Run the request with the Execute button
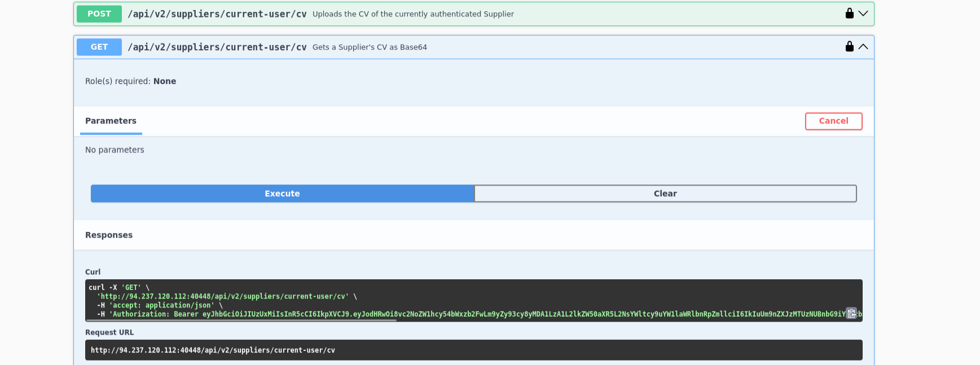The width and height of the screenshot is (980, 365). pos(282,194)
